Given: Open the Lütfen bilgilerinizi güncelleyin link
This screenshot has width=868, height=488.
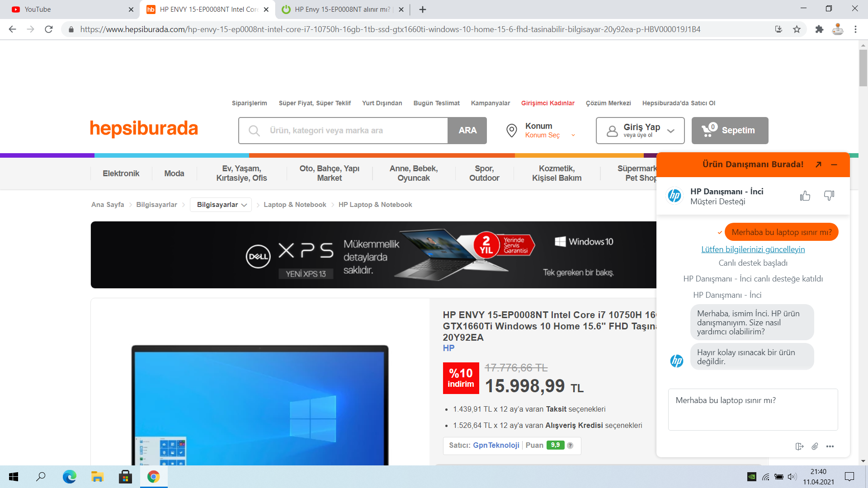Looking at the screenshot, I should [753, 249].
